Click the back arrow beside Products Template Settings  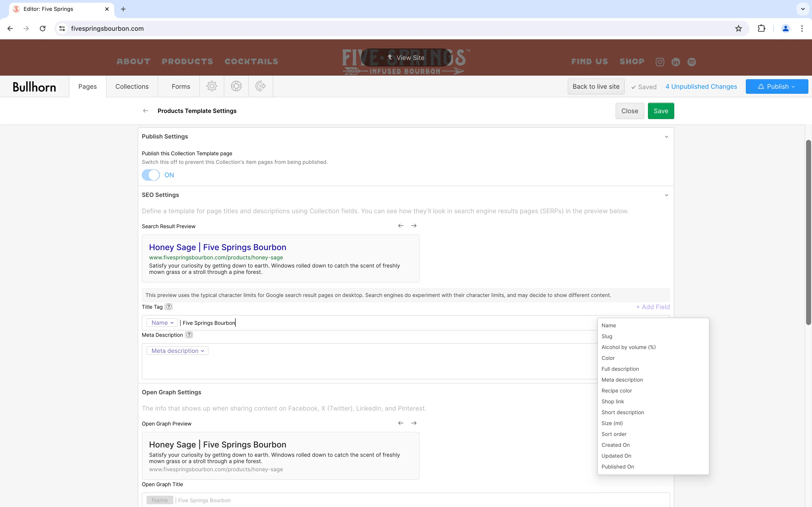click(x=145, y=111)
